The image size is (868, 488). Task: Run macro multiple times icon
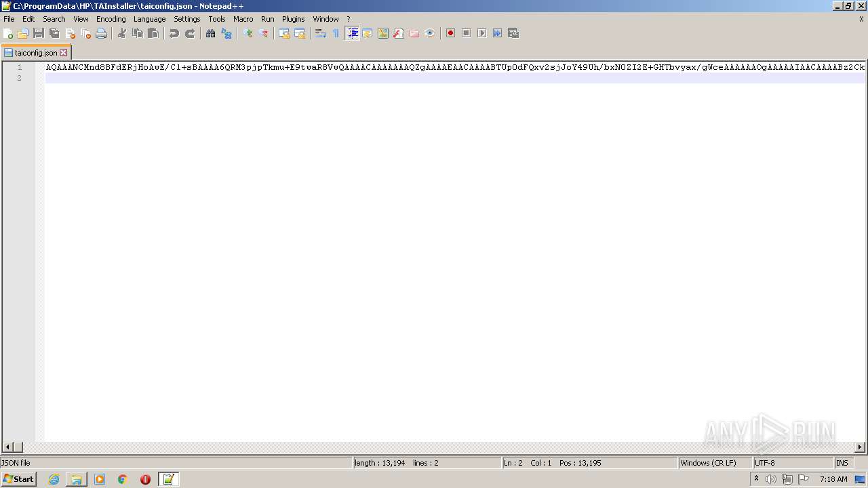coord(498,33)
